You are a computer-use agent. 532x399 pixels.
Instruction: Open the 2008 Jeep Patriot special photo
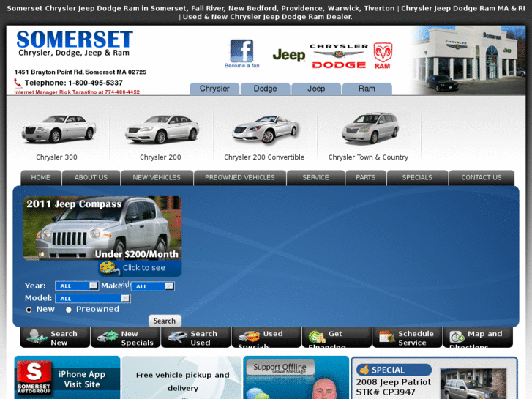[x=473, y=384]
